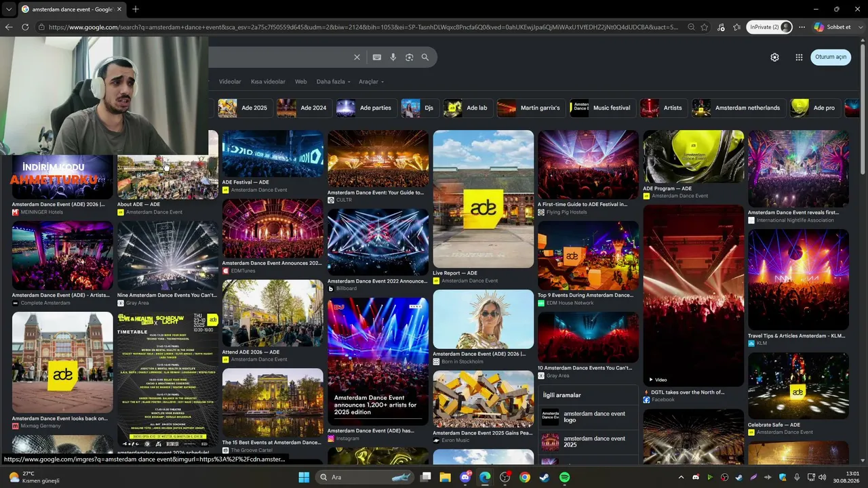Screen dimensions: 868x488
Task: Filter images by Ade 2025 chip
Action: tap(244, 108)
